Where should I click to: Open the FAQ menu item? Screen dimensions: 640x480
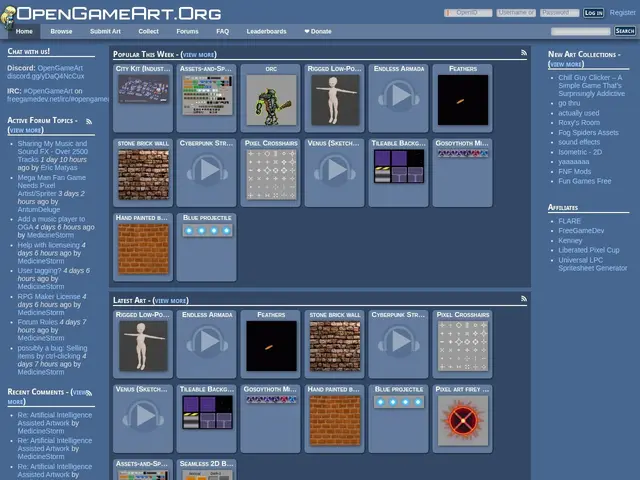[222, 31]
